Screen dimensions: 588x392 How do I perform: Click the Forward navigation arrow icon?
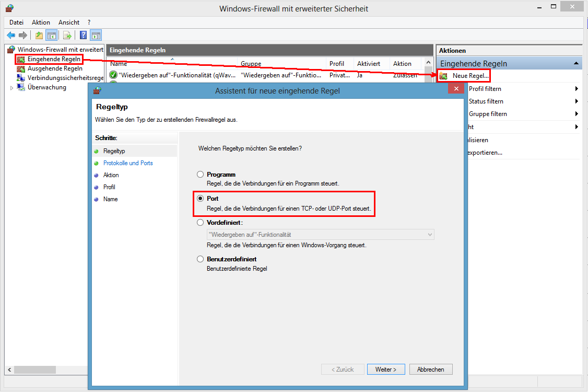[x=22, y=35]
